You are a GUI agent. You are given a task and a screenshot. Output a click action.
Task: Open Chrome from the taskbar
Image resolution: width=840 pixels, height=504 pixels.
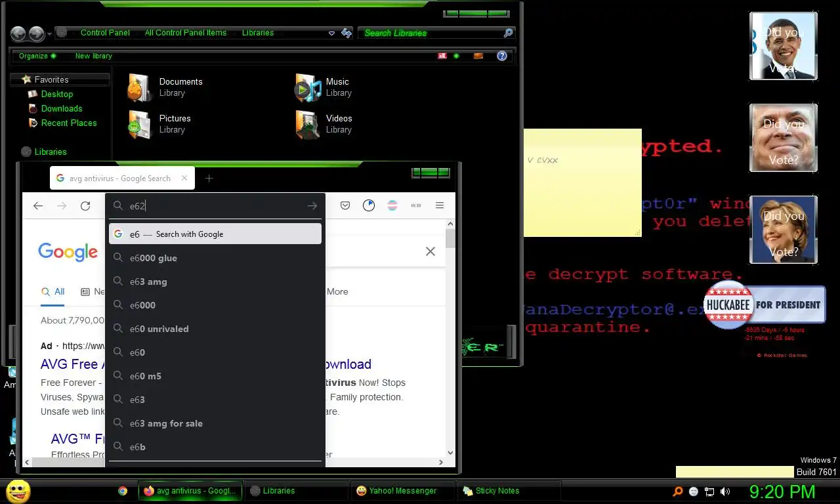(x=122, y=491)
